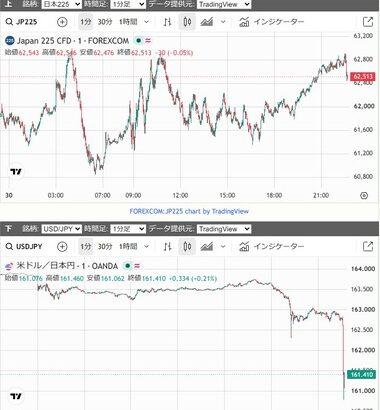Add a compare symbol to USDJPY chart

tap(62, 247)
